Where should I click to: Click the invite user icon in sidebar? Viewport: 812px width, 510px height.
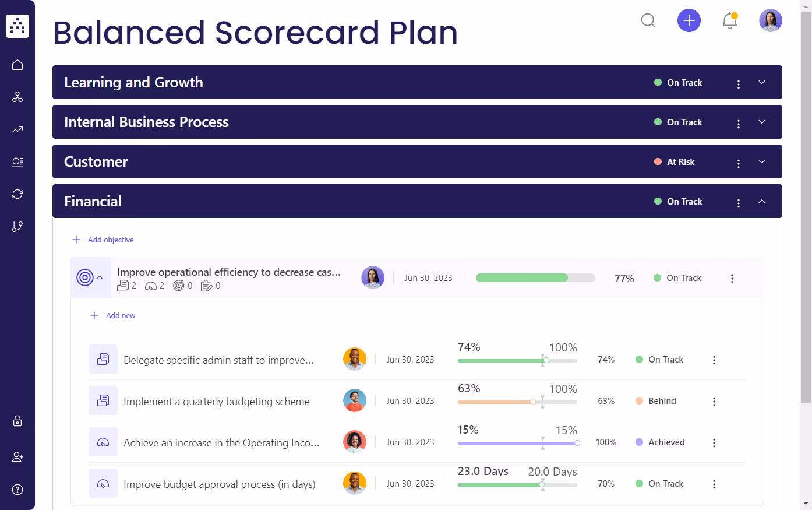pyautogui.click(x=17, y=456)
